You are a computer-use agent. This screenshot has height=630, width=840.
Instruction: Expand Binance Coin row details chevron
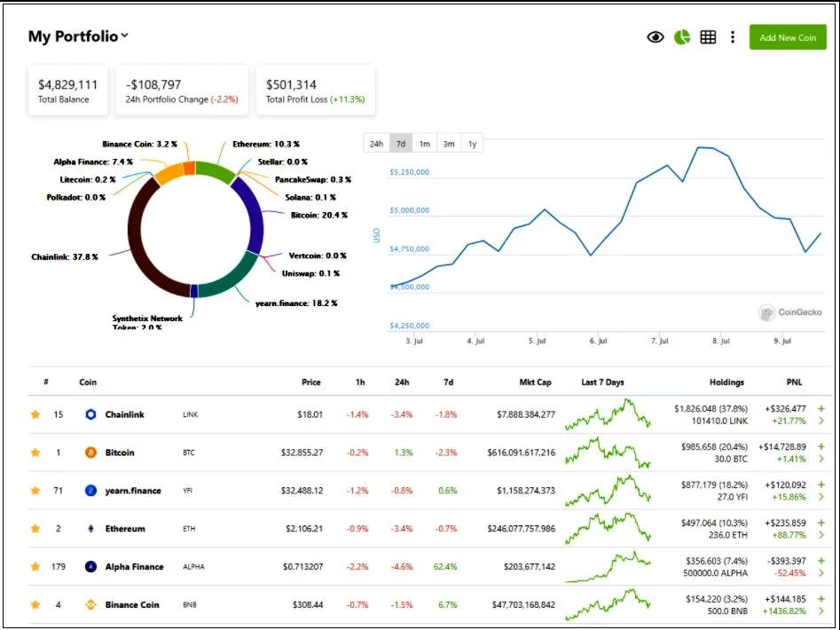(x=821, y=611)
